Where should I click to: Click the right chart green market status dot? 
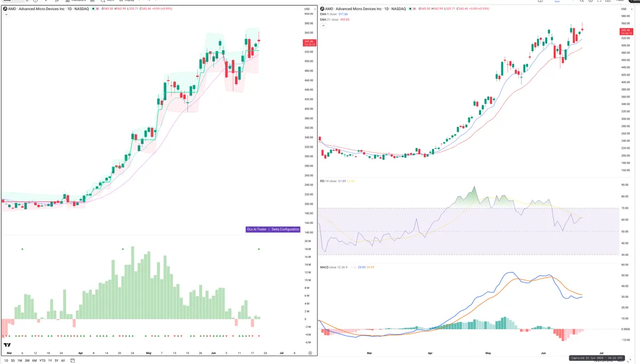pyautogui.click(x=411, y=9)
